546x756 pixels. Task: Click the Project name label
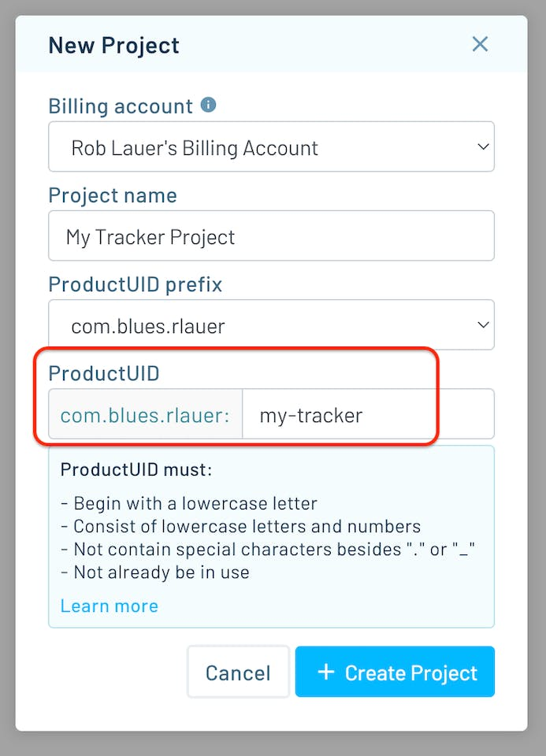113,195
